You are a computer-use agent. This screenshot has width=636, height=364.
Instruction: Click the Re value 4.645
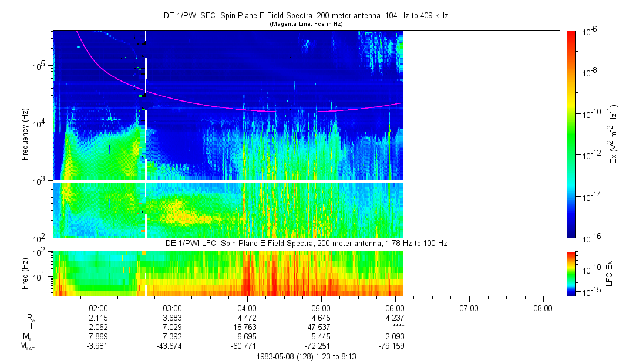[x=321, y=318]
